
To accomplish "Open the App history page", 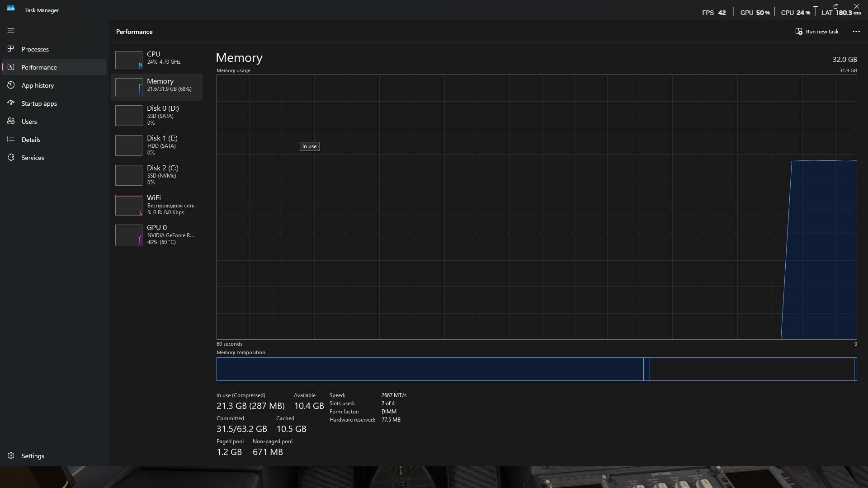I will coord(54,85).
